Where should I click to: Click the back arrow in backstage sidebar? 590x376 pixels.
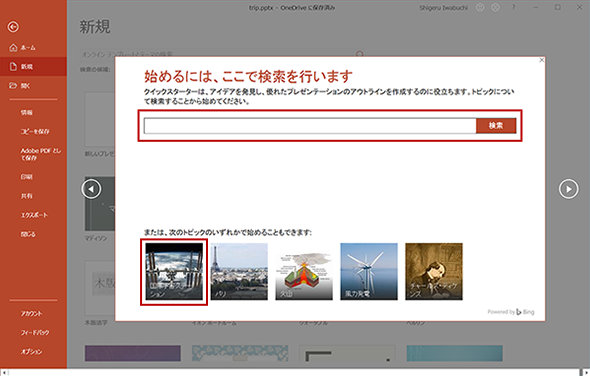tap(13, 27)
